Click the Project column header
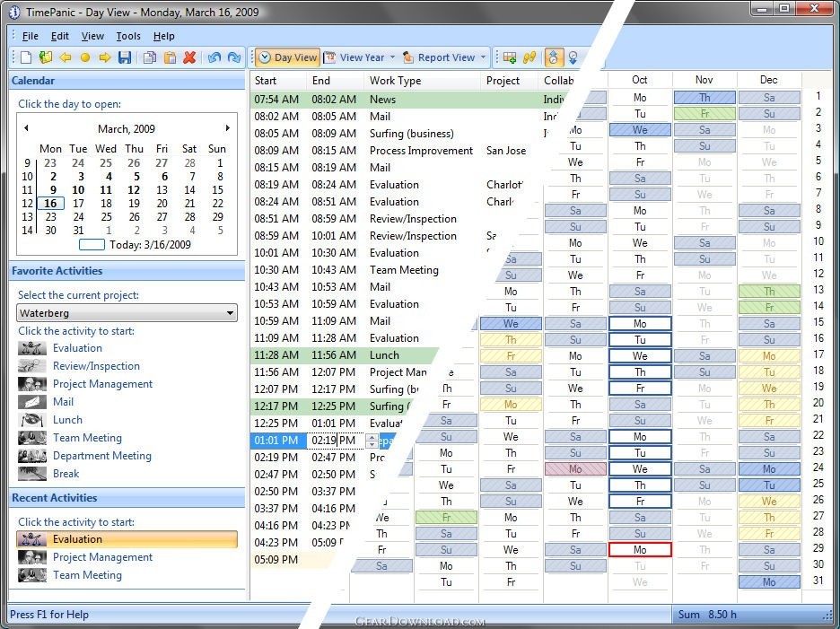 (509, 81)
